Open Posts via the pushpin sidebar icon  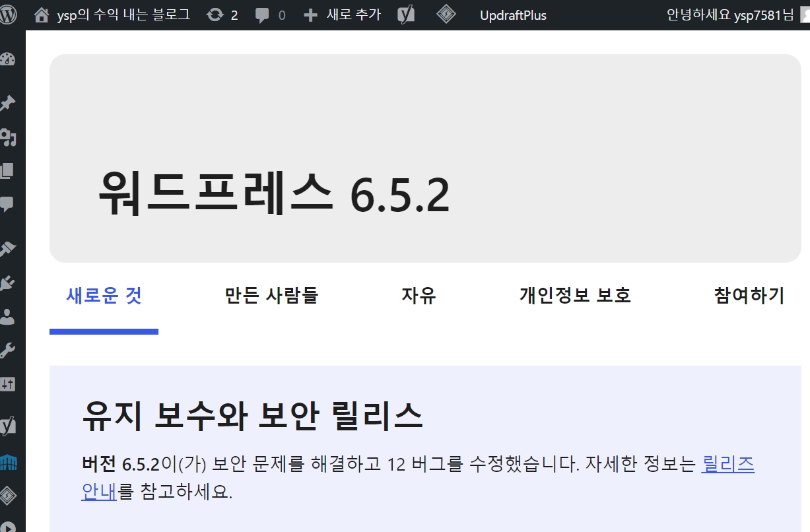tap(7, 103)
